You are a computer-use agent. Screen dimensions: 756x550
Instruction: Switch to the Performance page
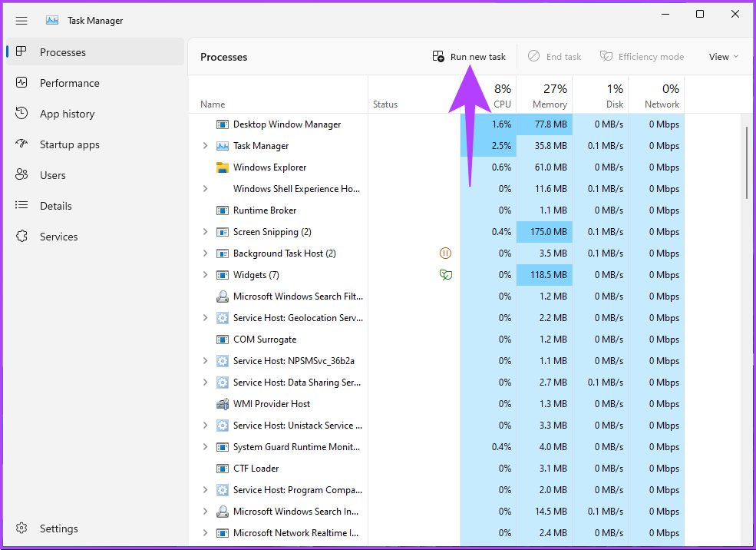(95, 83)
